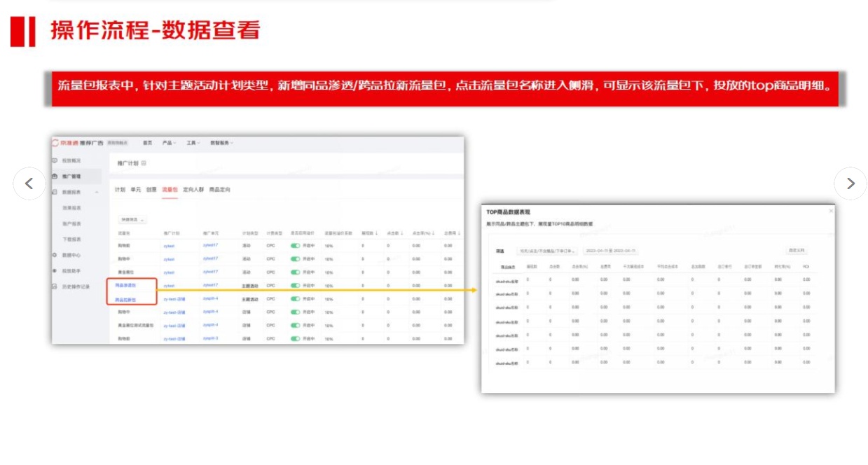The image size is (868, 465).
Task: Click the 京准通 logo in the header
Action: pyautogui.click(x=66, y=143)
